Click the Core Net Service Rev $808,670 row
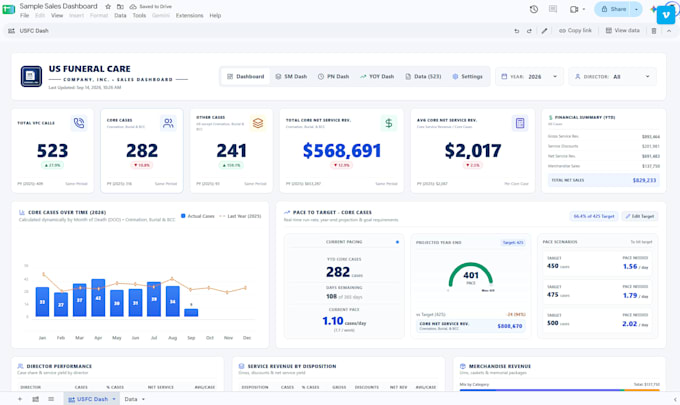 point(471,326)
